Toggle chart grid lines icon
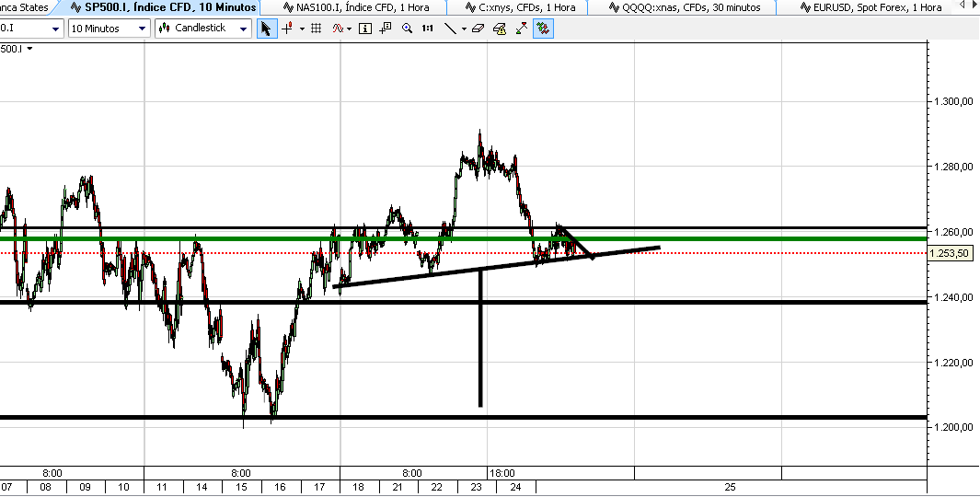This screenshot has width=980, height=497. click(317, 29)
